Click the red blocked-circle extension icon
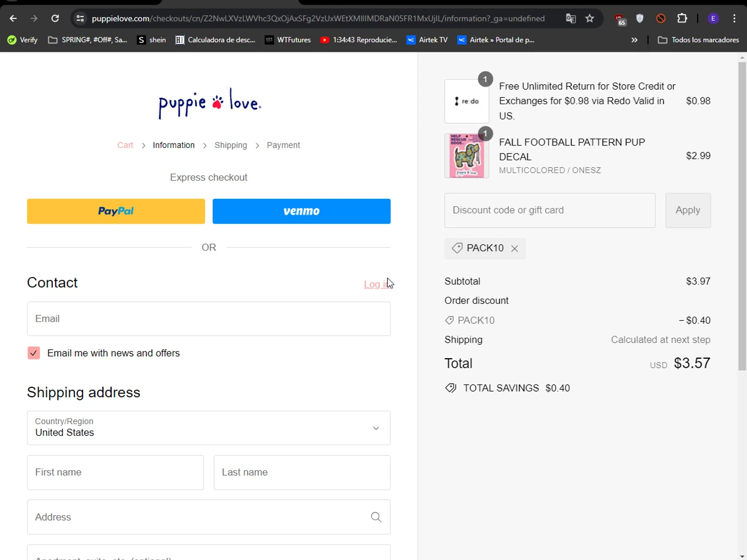The image size is (747, 560). click(x=661, y=18)
